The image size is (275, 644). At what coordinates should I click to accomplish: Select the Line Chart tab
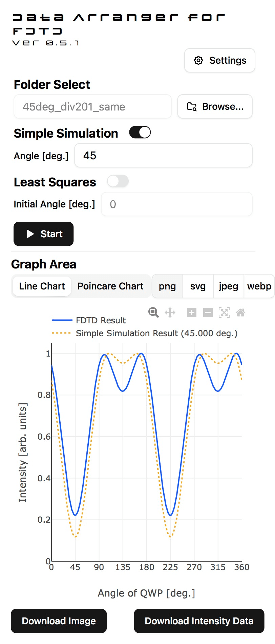(x=42, y=286)
